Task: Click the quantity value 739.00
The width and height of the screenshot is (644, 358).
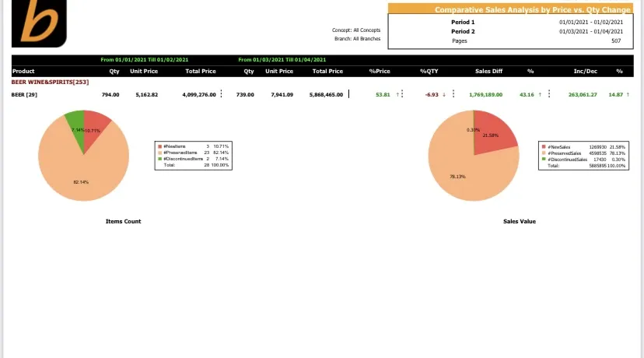Action: coord(245,94)
